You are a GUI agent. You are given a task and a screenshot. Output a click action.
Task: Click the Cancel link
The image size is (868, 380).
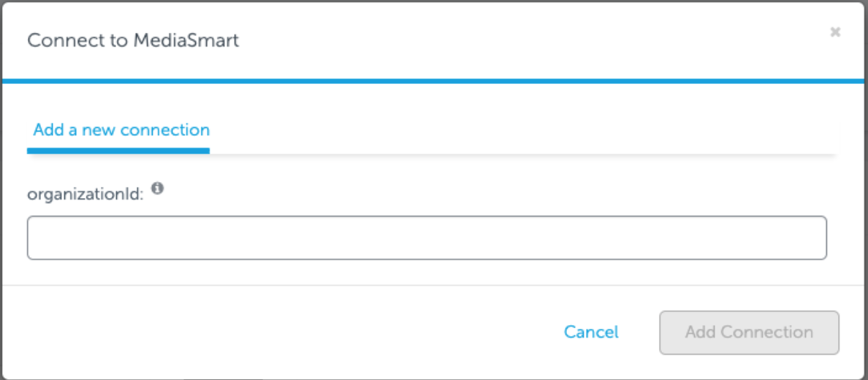591,332
